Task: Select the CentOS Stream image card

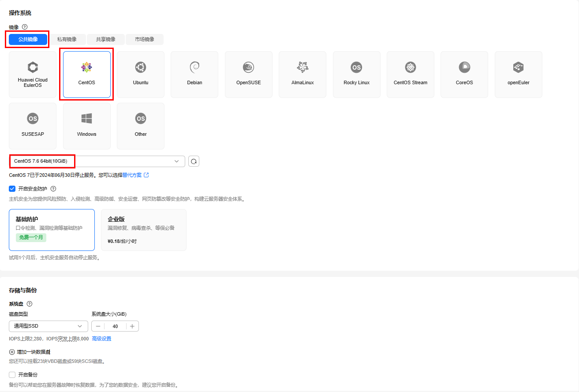Action: tap(411, 75)
